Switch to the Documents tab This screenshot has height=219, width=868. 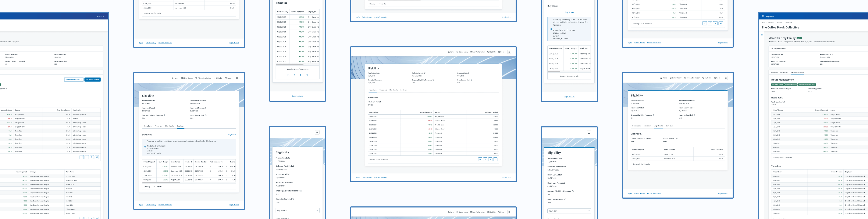(x=784, y=72)
